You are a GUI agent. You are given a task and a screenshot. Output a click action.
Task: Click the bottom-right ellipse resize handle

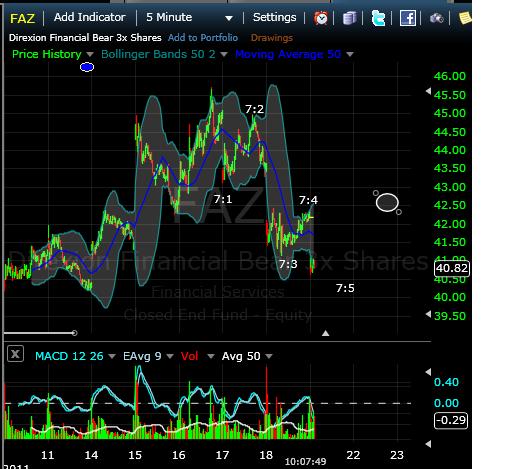coord(399,212)
